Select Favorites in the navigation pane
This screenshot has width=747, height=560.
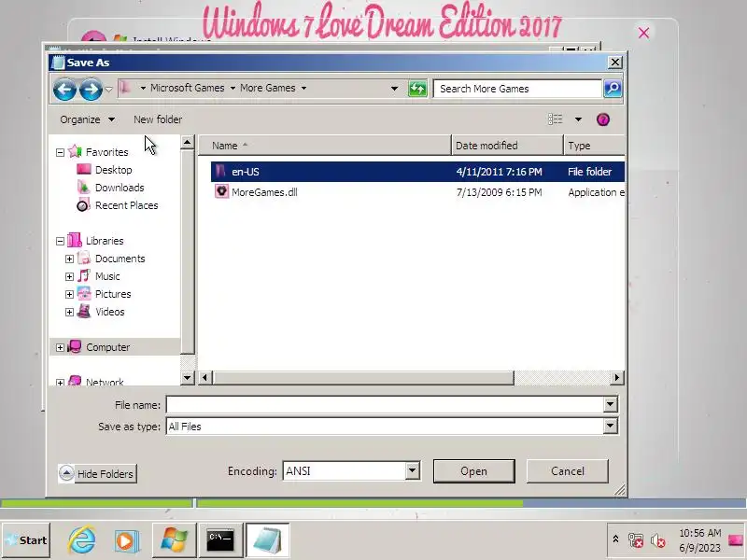[x=106, y=152]
